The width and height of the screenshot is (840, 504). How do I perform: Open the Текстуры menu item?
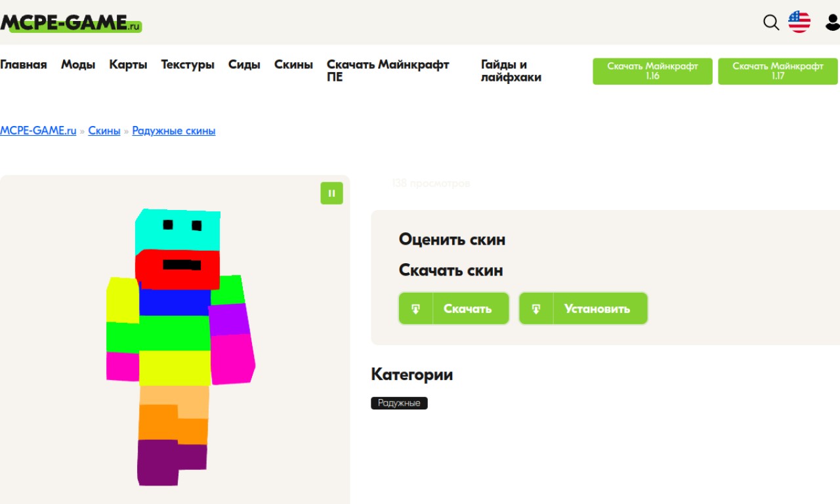tap(188, 64)
